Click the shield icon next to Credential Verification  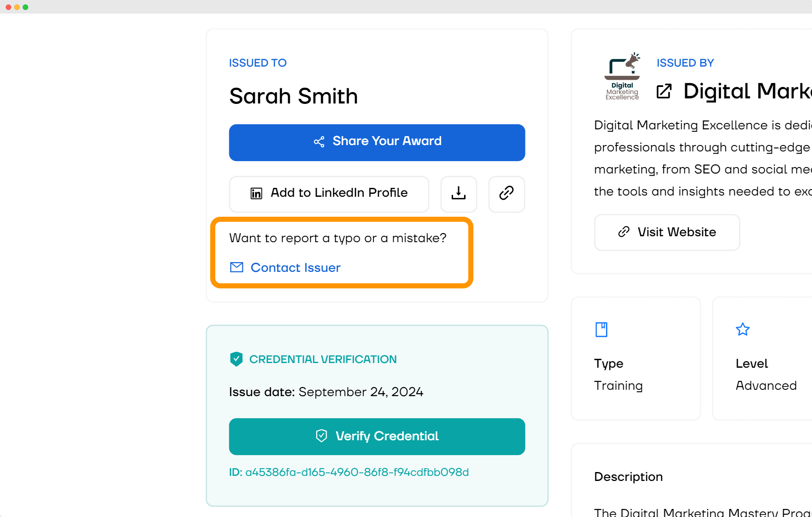coord(236,359)
